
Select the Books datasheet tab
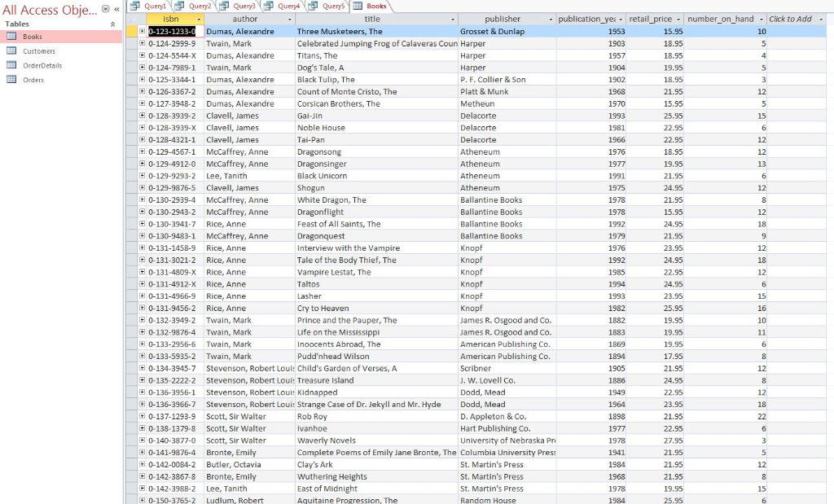[371, 6]
